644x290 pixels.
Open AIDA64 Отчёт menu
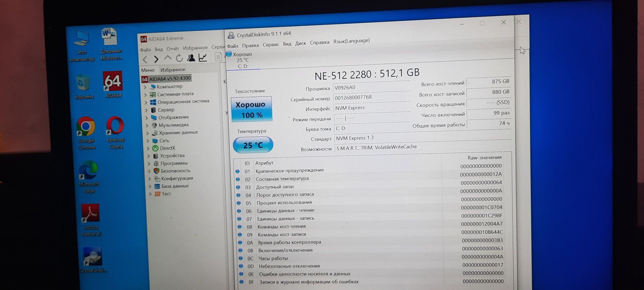[173, 49]
